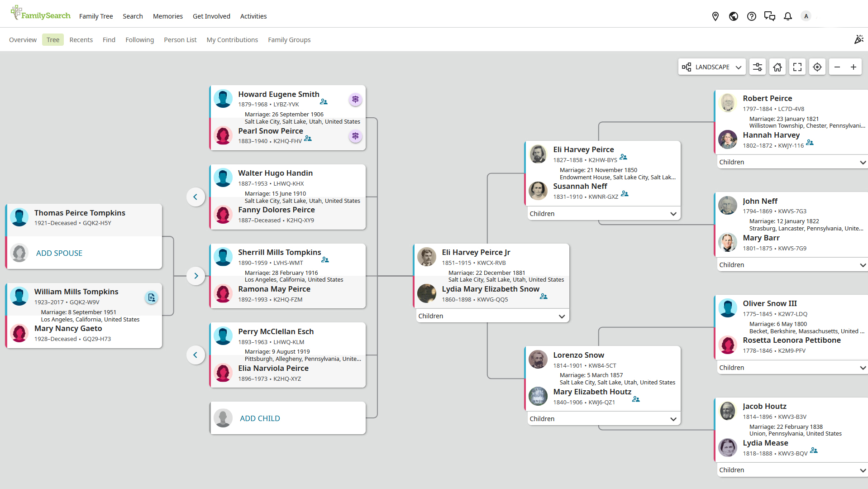Collapse descendants arrow beside Walter Hugo Handin

[196, 197]
